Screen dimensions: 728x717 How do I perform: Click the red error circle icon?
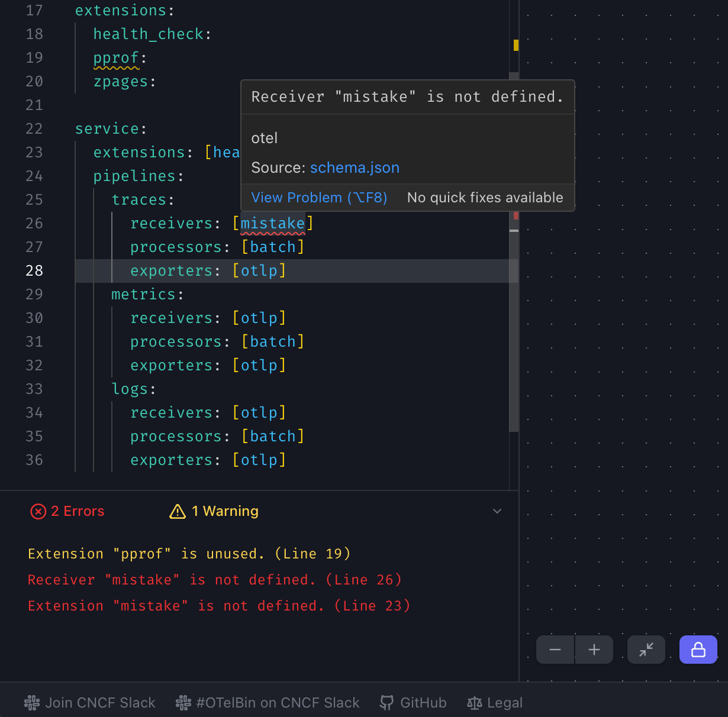(38, 511)
